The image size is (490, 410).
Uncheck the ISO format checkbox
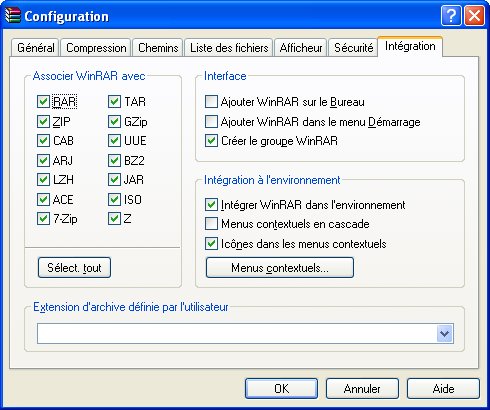coord(114,199)
